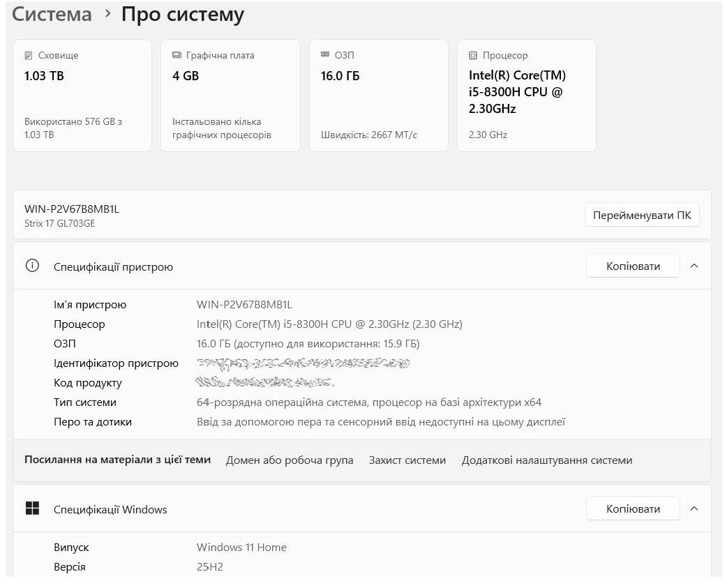The height and width of the screenshot is (588, 727).
Task: Copy Windows specs with Копіювати button
Action: pyautogui.click(x=632, y=508)
